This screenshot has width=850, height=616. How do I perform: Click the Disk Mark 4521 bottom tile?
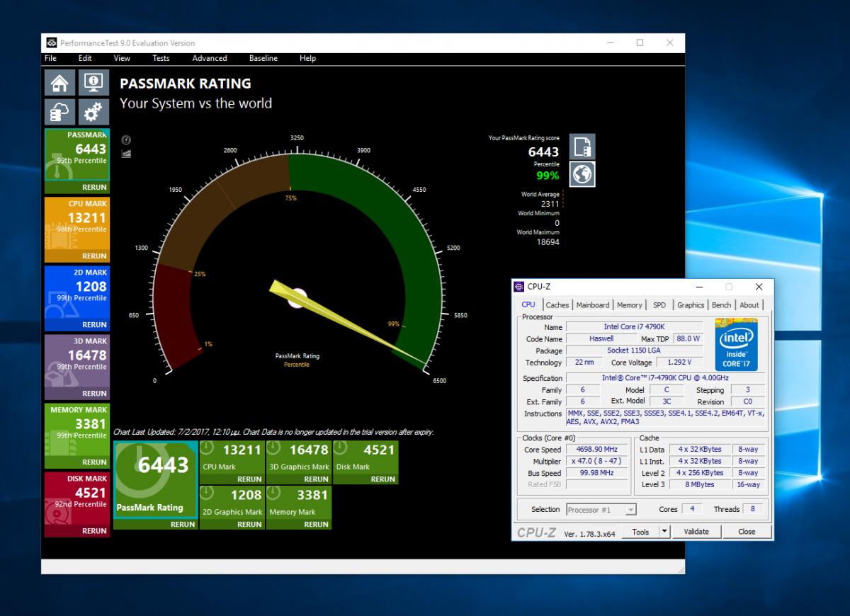(x=365, y=457)
